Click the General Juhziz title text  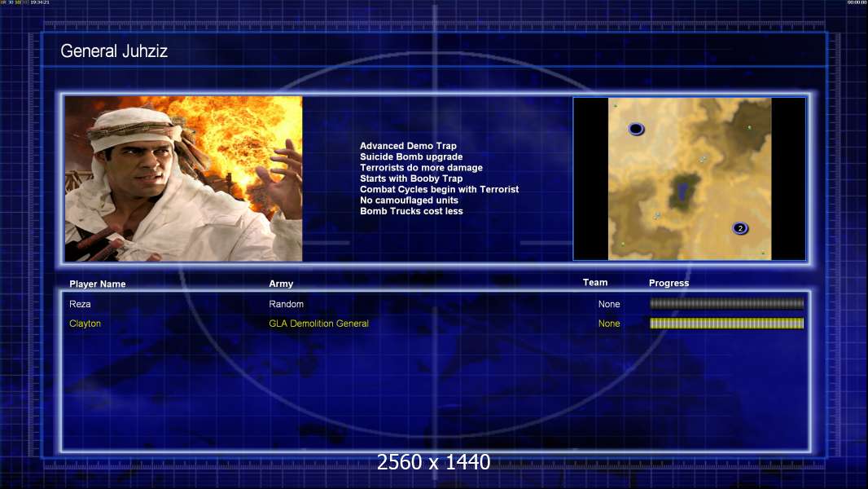[x=114, y=51]
